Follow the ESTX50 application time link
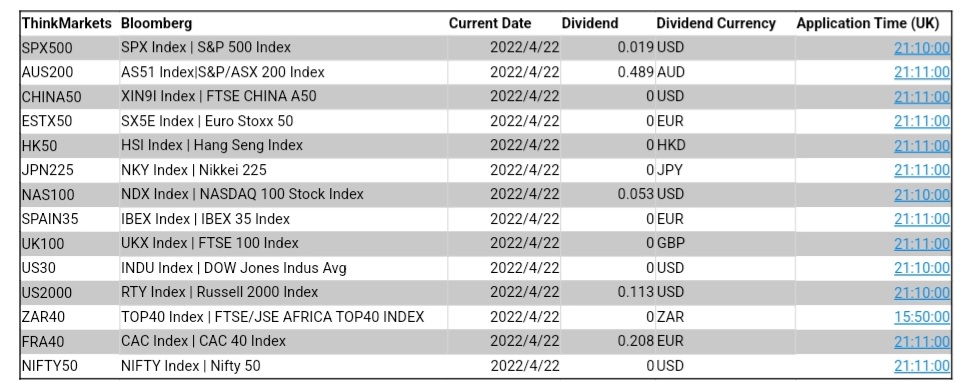 coord(921,121)
